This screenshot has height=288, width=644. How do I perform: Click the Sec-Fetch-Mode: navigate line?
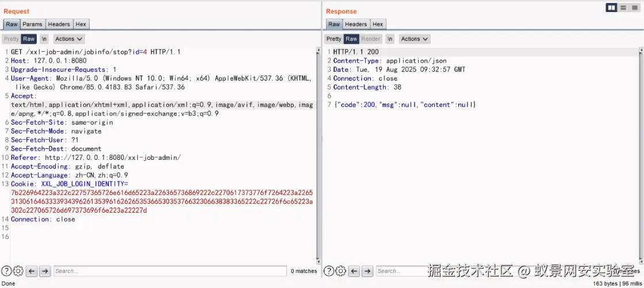(x=56, y=131)
